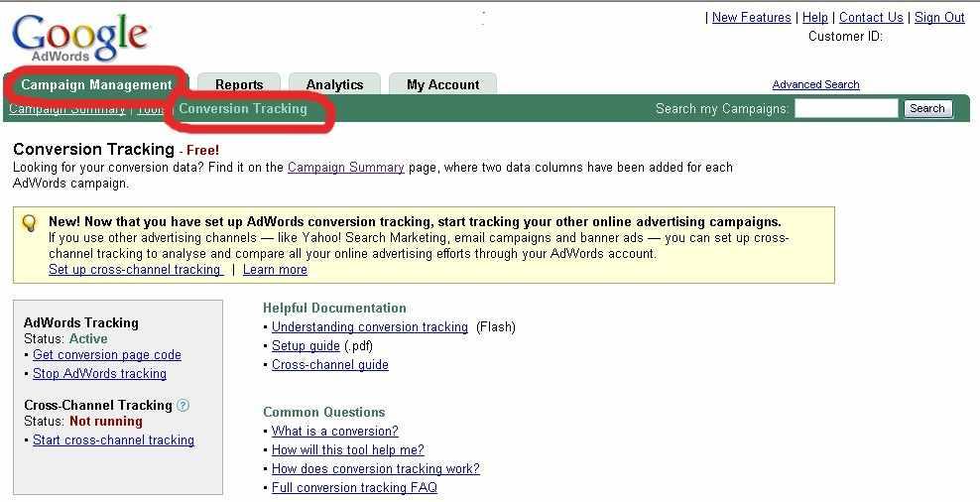This screenshot has height=502, width=980.
Task: Switch to the Reports tab
Action: click(239, 84)
